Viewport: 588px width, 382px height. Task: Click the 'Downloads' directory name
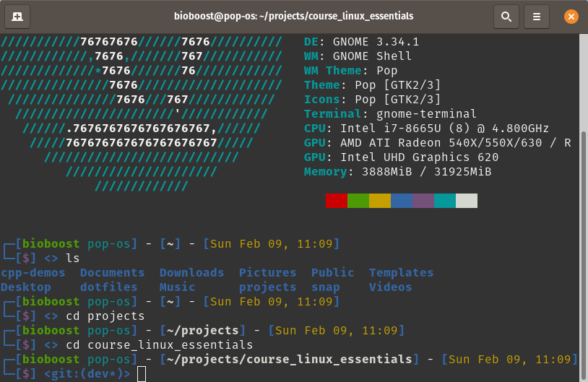pyautogui.click(x=192, y=272)
